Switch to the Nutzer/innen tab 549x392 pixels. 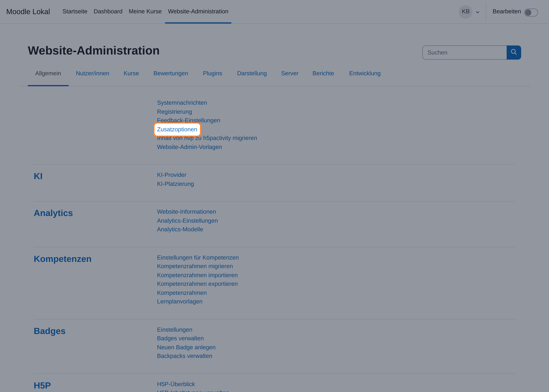click(93, 73)
